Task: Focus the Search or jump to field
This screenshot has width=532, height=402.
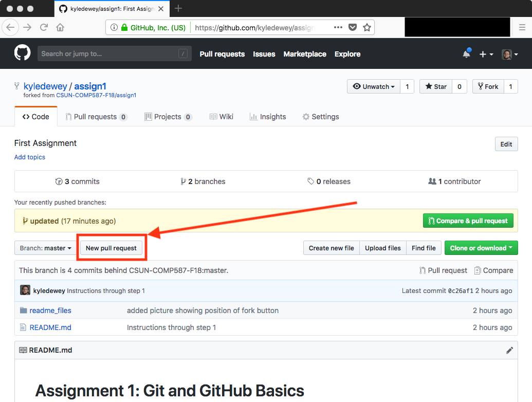Action: (114, 53)
